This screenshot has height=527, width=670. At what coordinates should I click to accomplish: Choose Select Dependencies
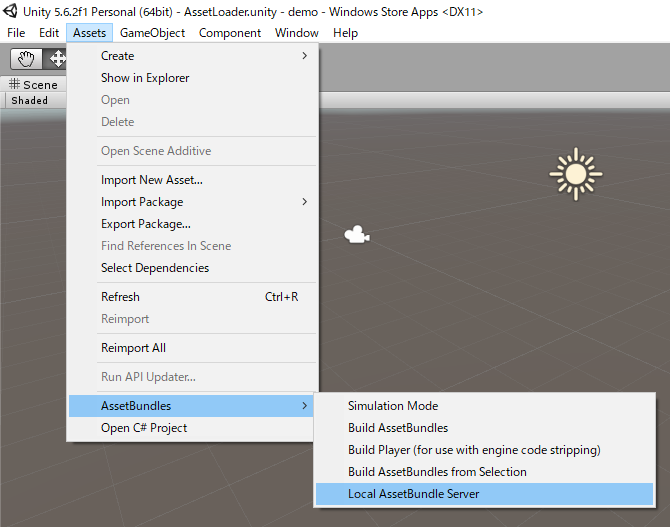click(192, 268)
